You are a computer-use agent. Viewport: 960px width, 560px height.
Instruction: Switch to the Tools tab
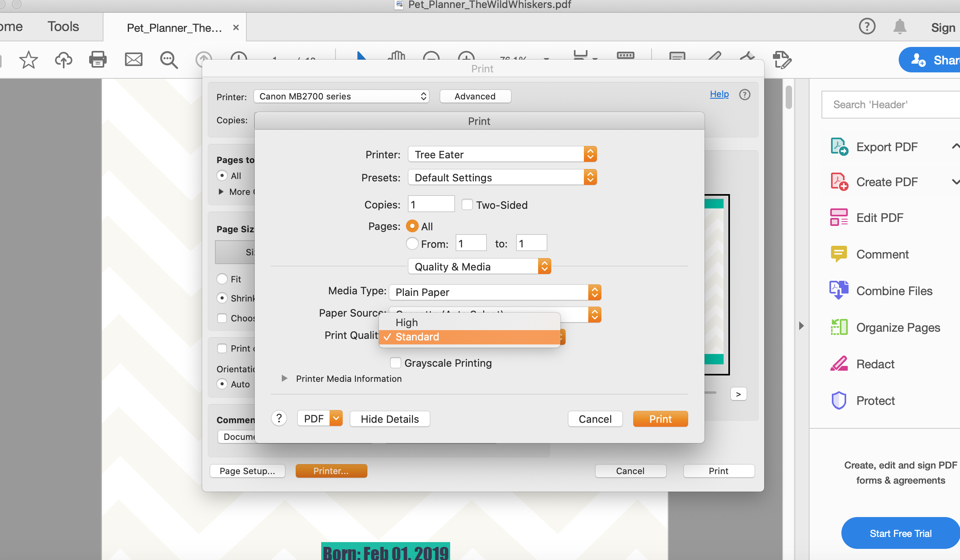(x=63, y=27)
